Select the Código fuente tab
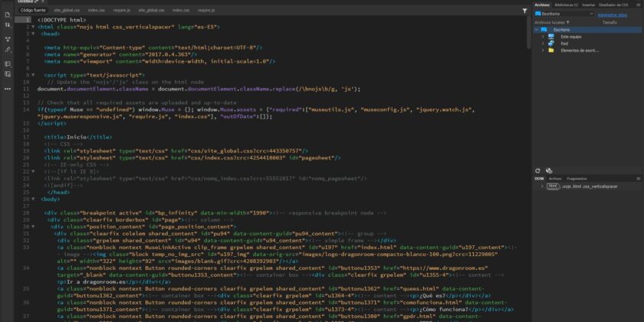Viewport: 644px width, 322px height. point(33,10)
